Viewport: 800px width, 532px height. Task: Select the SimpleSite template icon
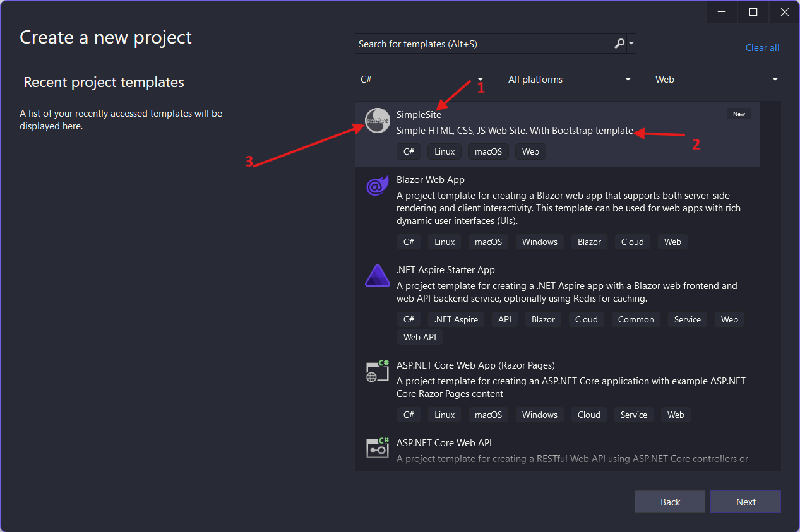click(x=377, y=121)
